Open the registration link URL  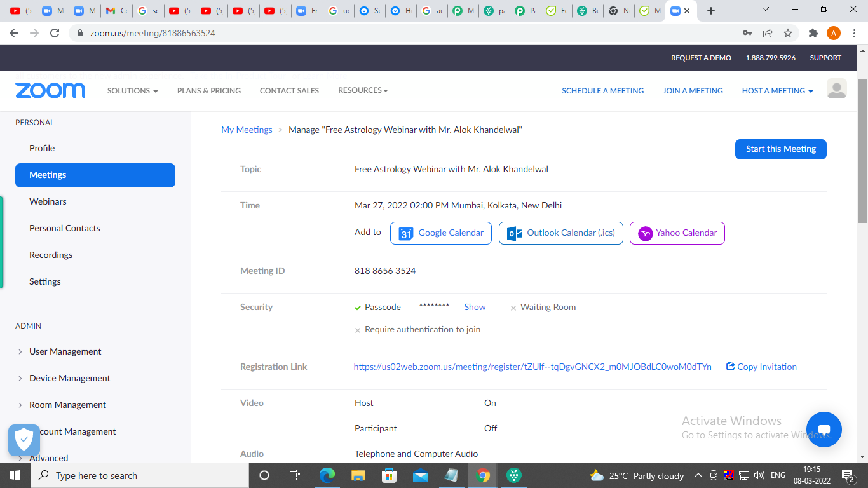pyautogui.click(x=532, y=367)
